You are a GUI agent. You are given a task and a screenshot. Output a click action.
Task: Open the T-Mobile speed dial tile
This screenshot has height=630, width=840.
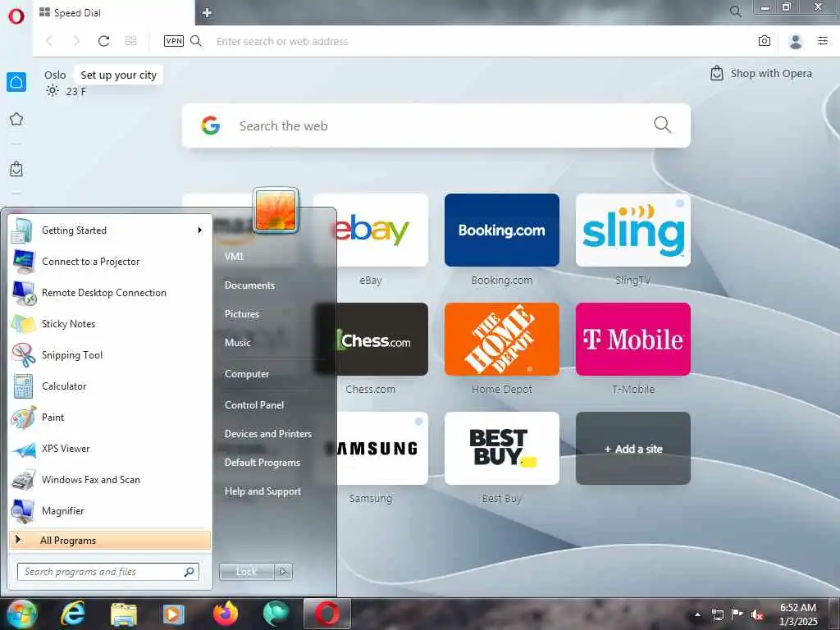click(633, 339)
